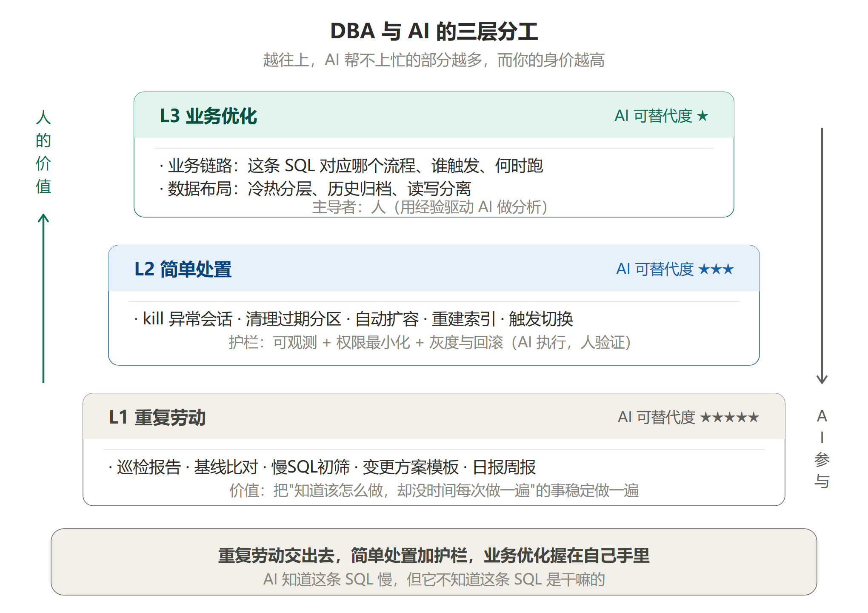
Task: Click the line starting "业务链路：这条 SQL"
Action: pyautogui.click(x=351, y=166)
